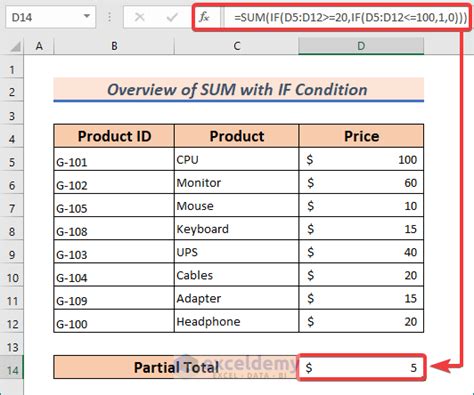The height and width of the screenshot is (395, 474).
Task: Click cell G-102
Action: 114,182
